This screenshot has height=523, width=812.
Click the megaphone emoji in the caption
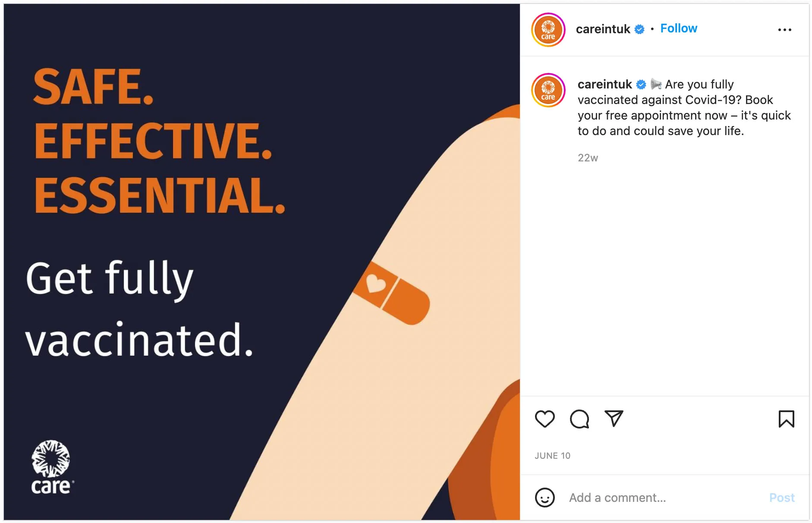pos(656,84)
